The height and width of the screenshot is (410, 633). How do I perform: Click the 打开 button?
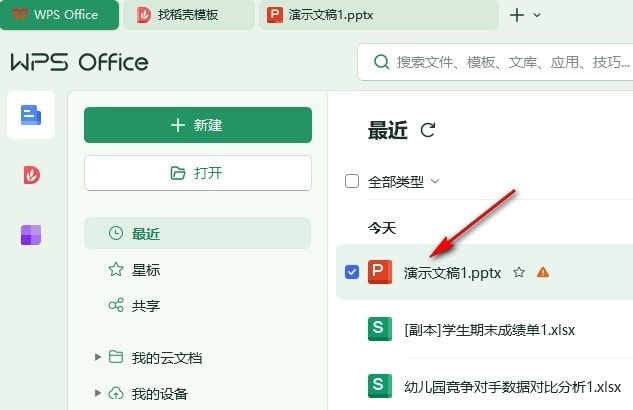198,173
